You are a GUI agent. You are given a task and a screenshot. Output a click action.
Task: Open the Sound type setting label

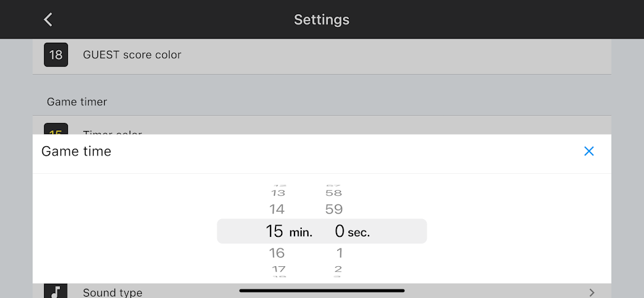(x=113, y=292)
